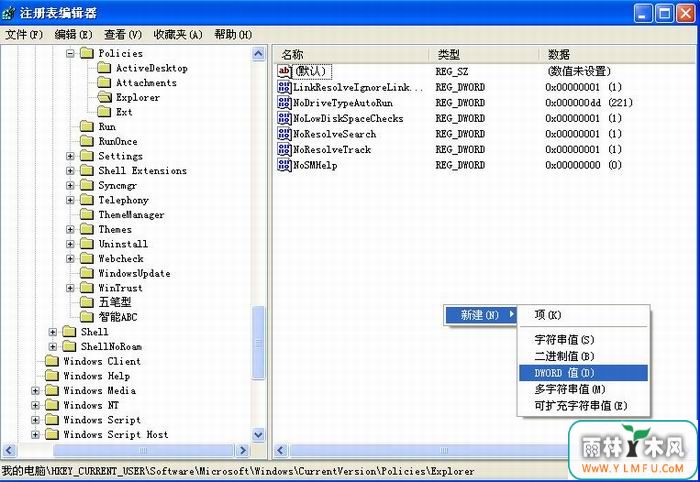Image resolution: width=700 pixels, height=482 pixels.
Task: Expand the ShellNoRoam tree node
Action: click(x=53, y=347)
